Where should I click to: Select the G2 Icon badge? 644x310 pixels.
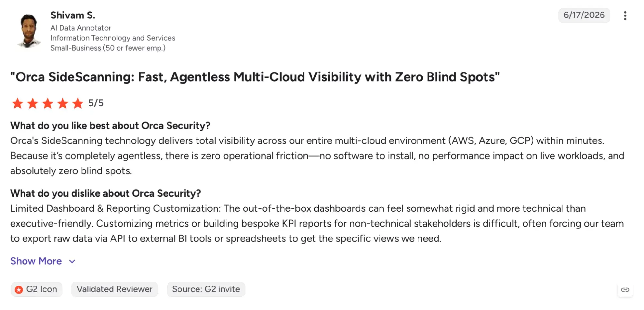(36, 289)
